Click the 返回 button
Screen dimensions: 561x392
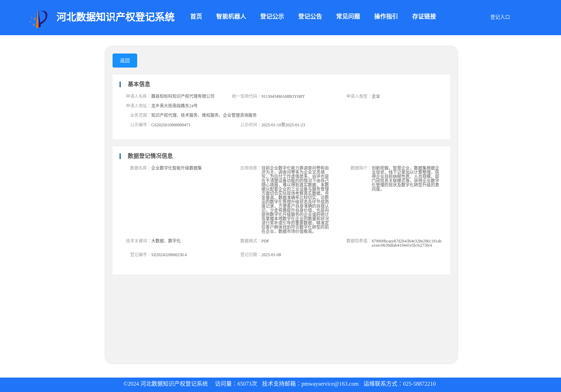click(125, 61)
